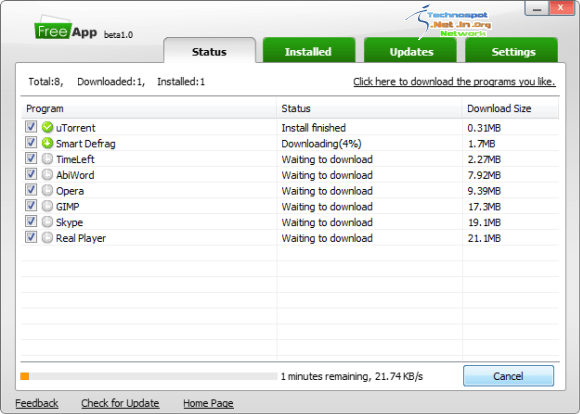Viewport: 580px width, 414px height.
Task: Click the 1 minutes remaining speed text
Action: pos(351,377)
